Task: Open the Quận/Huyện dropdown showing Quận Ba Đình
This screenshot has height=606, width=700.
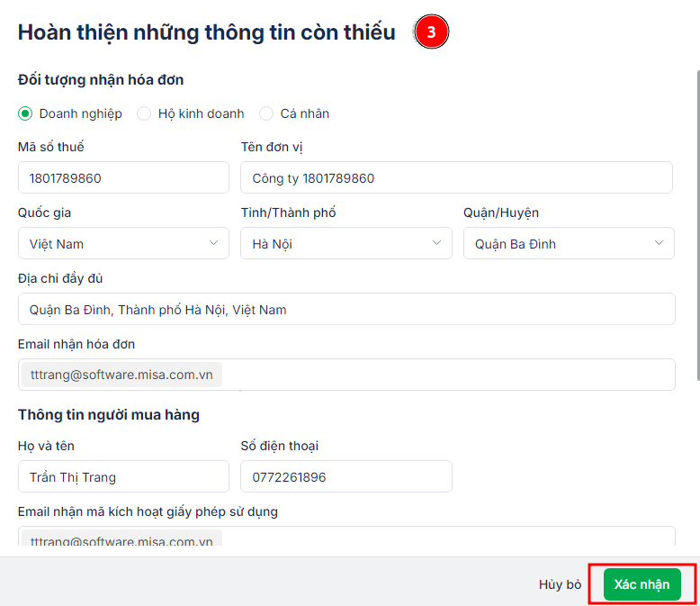Action: click(x=569, y=243)
